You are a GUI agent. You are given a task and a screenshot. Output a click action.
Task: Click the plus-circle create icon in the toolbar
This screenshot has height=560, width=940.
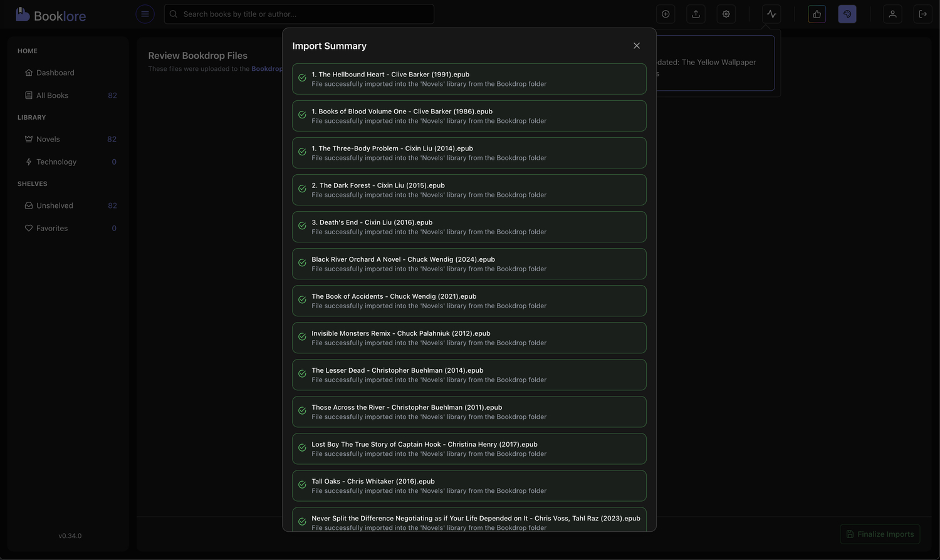tap(666, 14)
